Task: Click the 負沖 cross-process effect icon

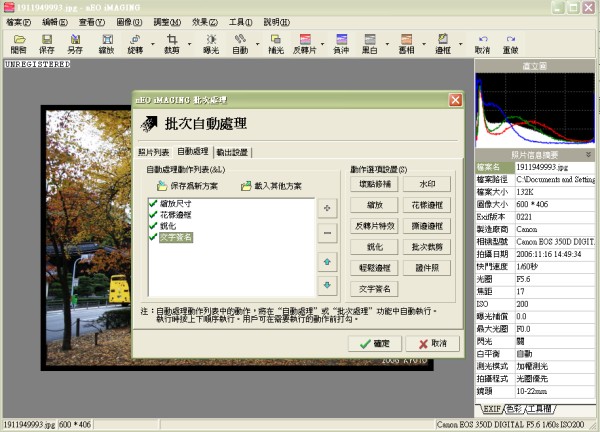Action: (x=341, y=44)
